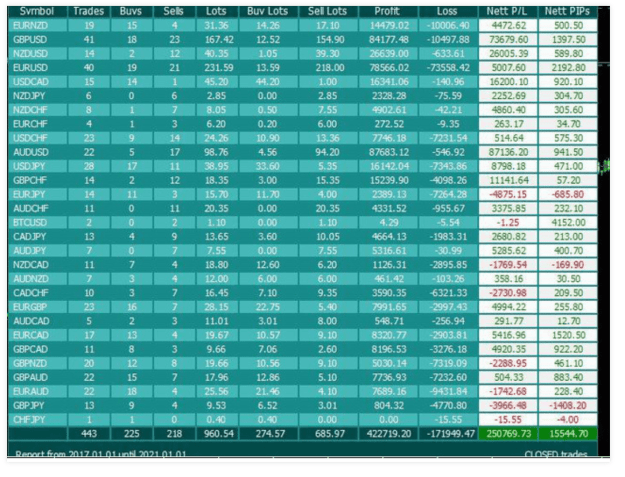The height and width of the screenshot is (477, 625).
Task: Click the Trades column header
Action: [x=89, y=12]
